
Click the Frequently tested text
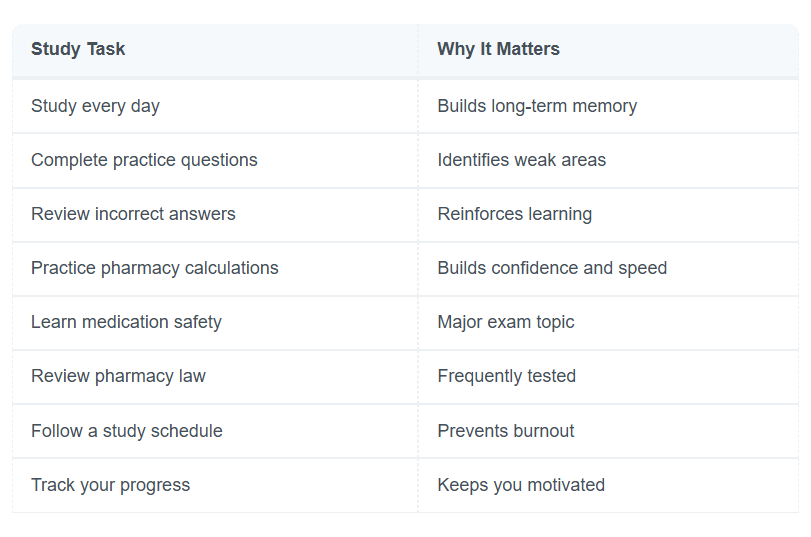(x=506, y=376)
